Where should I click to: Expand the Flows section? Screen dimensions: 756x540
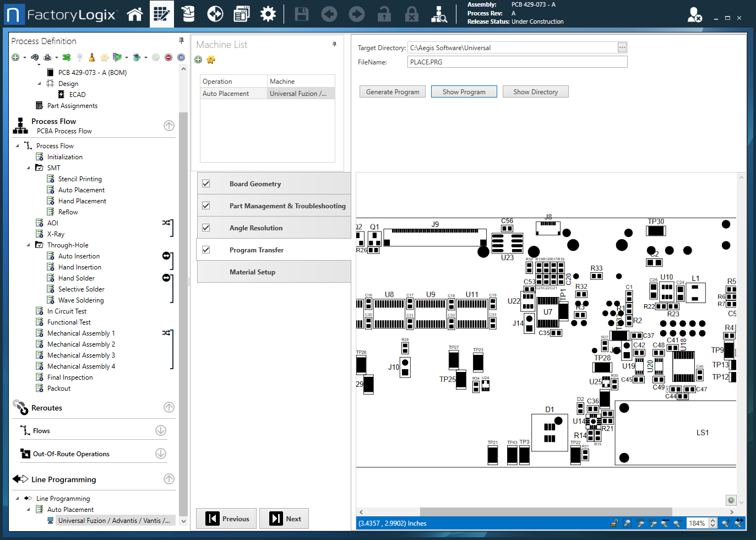pyautogui.click(x=161, y=430)
